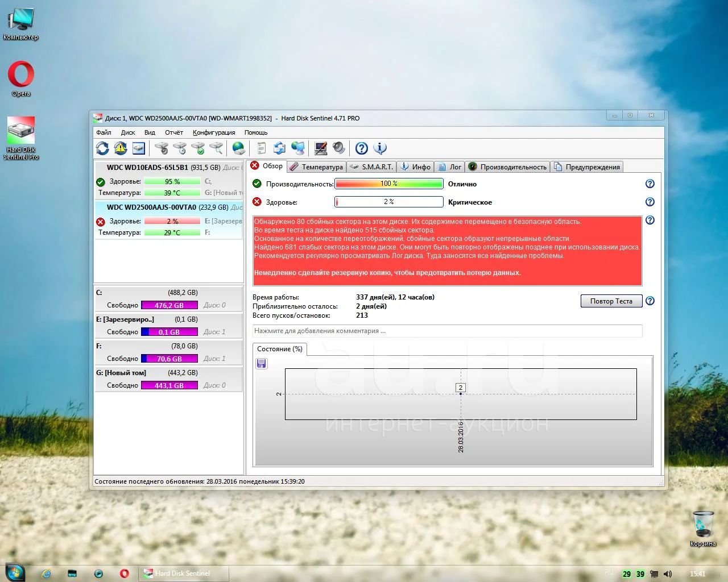Click the refresh disk status toolbar icon
The height and width of the screenshot is (582, 728).
pyautogui.click(x=102, y=148)
